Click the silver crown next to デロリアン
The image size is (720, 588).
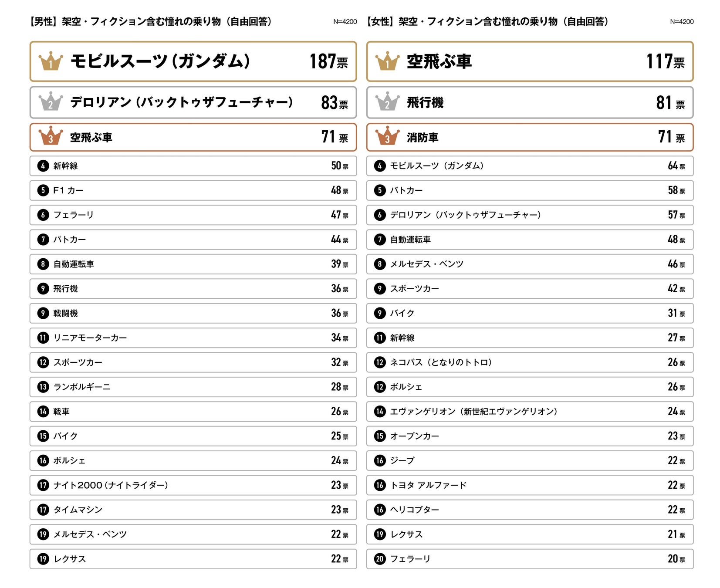[x=51, y=102]
